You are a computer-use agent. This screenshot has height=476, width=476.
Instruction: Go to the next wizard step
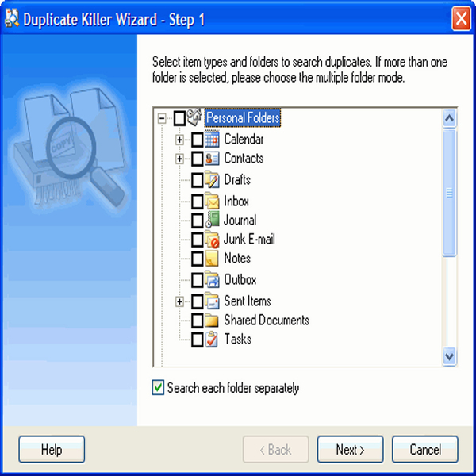tap(350, 449)
